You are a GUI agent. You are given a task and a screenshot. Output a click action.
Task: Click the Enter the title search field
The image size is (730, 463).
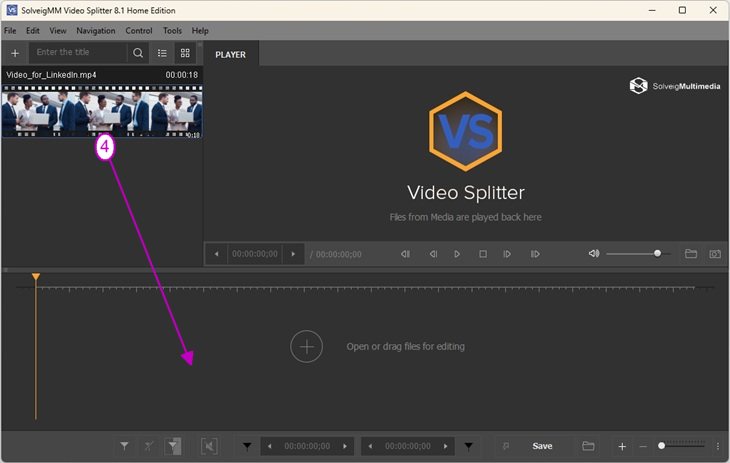point(78,53)
